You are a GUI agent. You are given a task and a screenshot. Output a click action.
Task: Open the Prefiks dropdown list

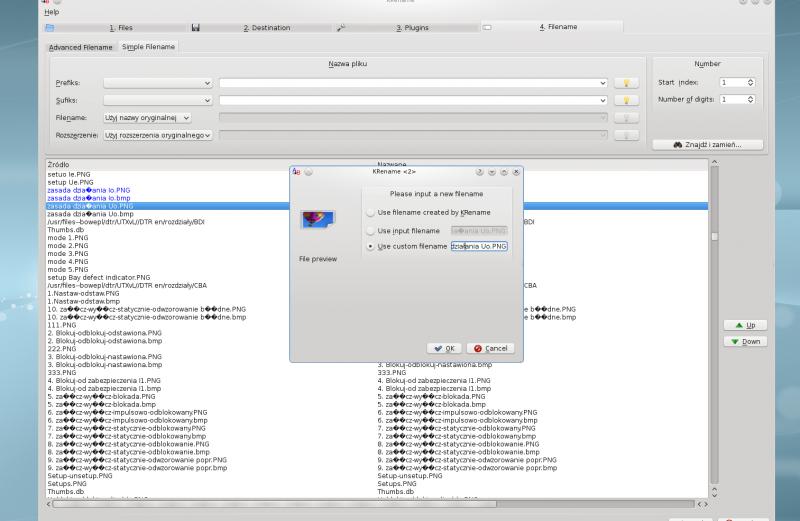click(x=158, y=83)
